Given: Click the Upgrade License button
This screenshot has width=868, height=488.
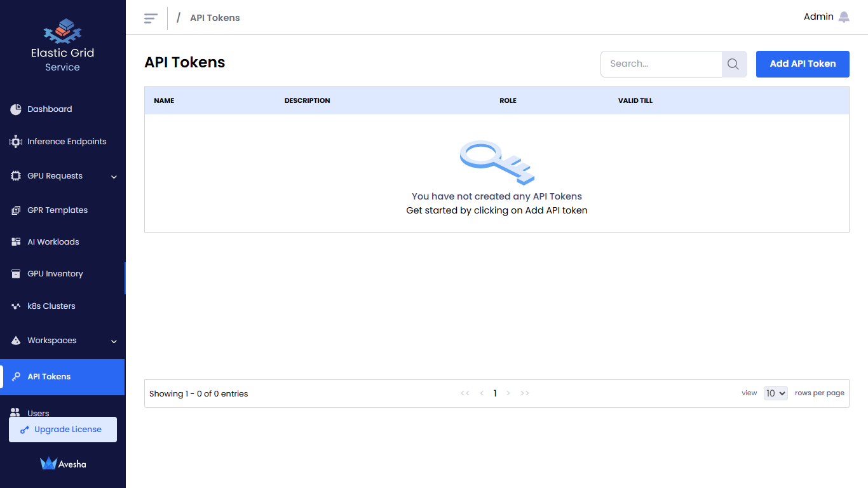Looking at the screenshot, I should (62, 430).
